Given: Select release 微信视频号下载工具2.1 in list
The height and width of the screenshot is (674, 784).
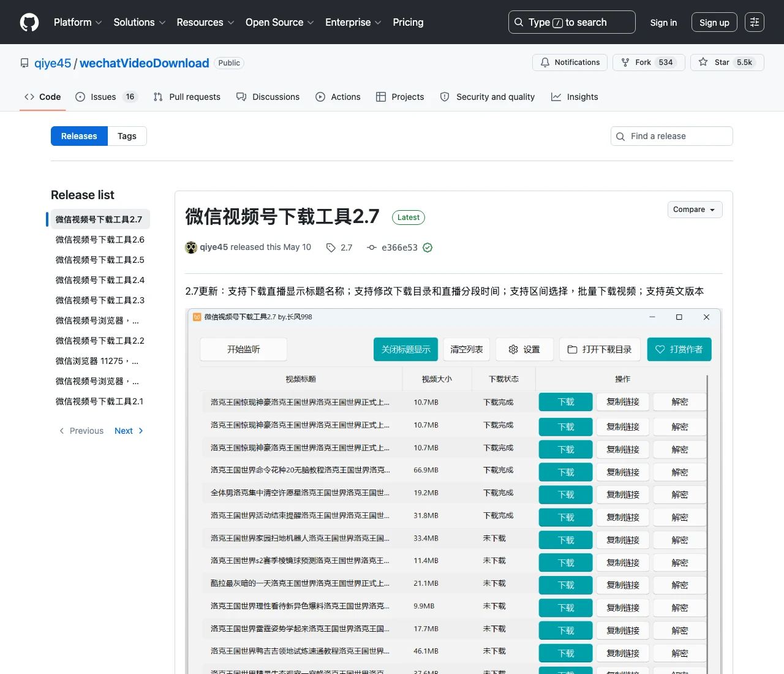Looking at the screenshot, I should (100, 401).
